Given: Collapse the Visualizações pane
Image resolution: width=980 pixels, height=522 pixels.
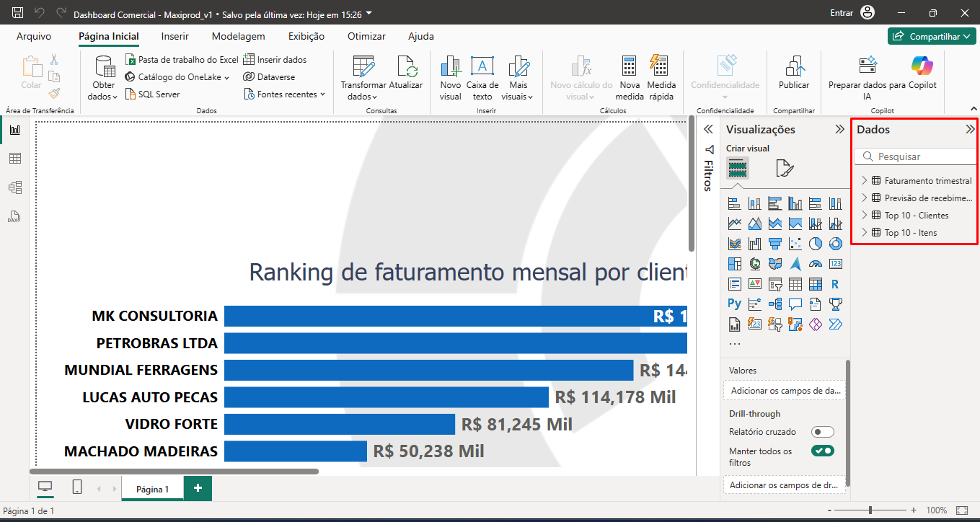Looking at the screenshot, I should (x=839, y=130).
